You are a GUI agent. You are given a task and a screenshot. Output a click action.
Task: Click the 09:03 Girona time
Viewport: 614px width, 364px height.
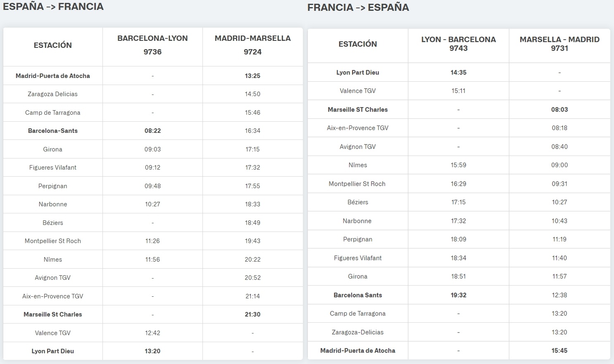point(152,149)
